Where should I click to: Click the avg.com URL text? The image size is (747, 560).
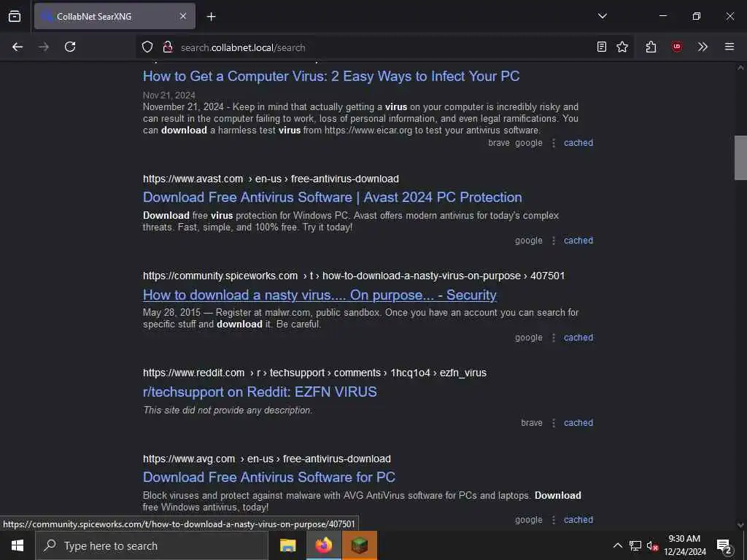(x=267, y=459)
